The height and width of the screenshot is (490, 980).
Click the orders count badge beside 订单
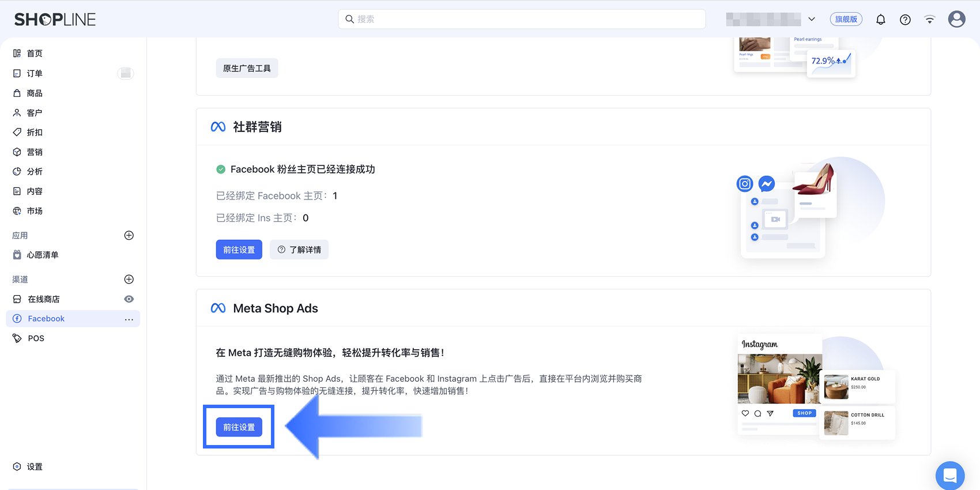pyautogui.click(x=126, y=73)
